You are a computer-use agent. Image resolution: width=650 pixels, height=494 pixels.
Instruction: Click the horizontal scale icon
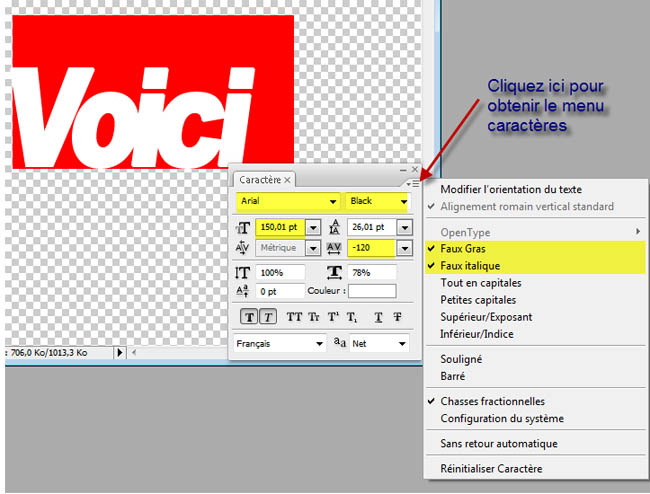(334, 272)
